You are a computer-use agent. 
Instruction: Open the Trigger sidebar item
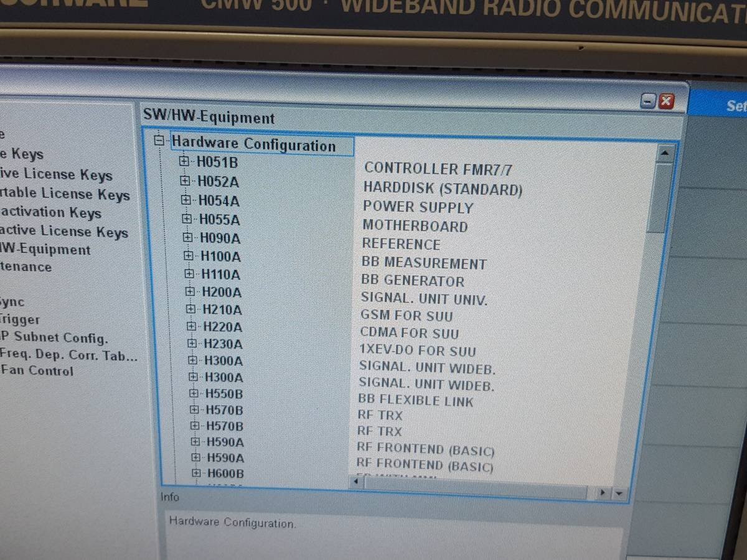click(20, 320)
